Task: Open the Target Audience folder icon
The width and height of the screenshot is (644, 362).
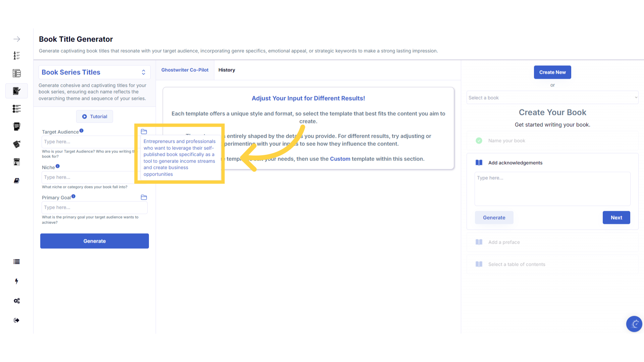Action: pyautogui.click(x=144, y=132)
